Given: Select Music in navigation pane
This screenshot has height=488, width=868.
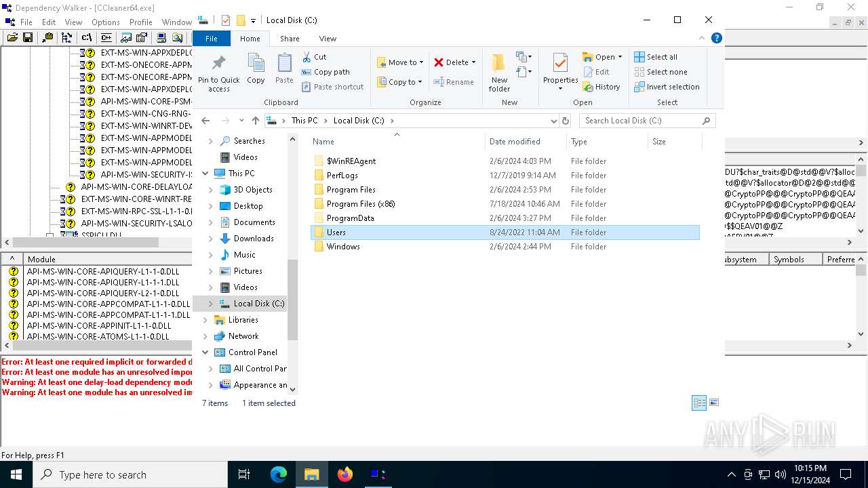Looking at the screenshot, I should pyautogui.click(x=244, y=255).
